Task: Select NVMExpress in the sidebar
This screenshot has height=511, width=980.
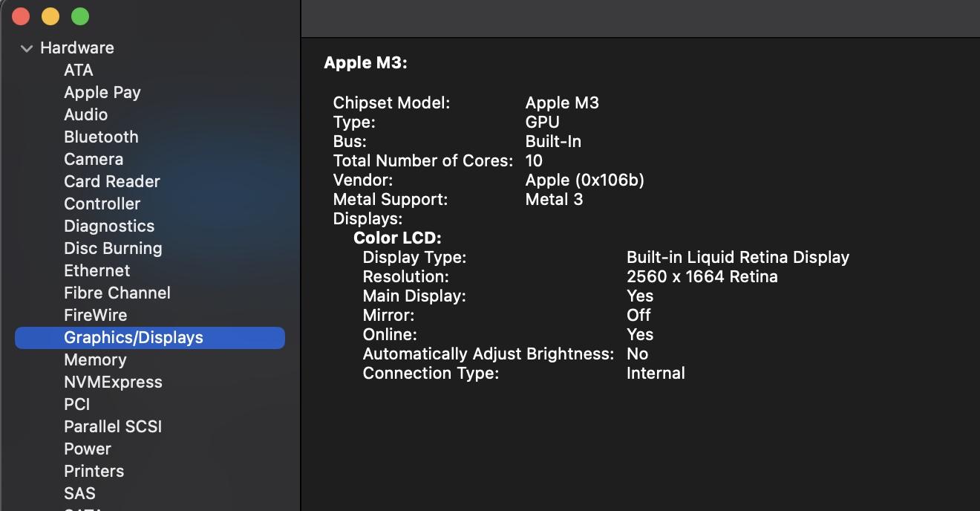Action: (x=113, y=382)
